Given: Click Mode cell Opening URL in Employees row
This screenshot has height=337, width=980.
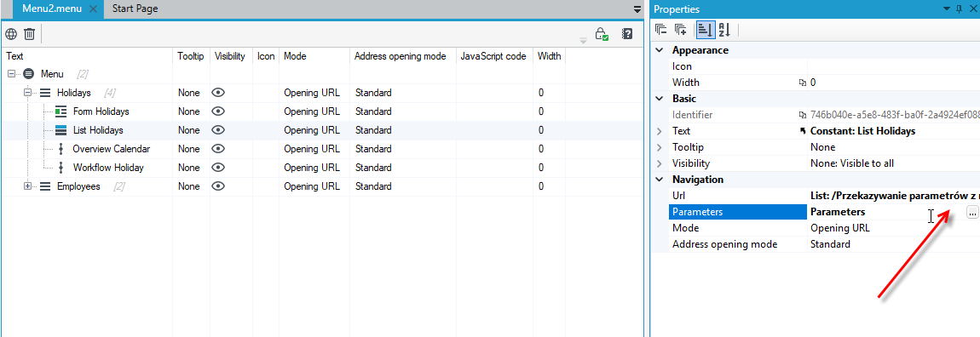Looking at the screenshot, I should (x=312, y=186).
